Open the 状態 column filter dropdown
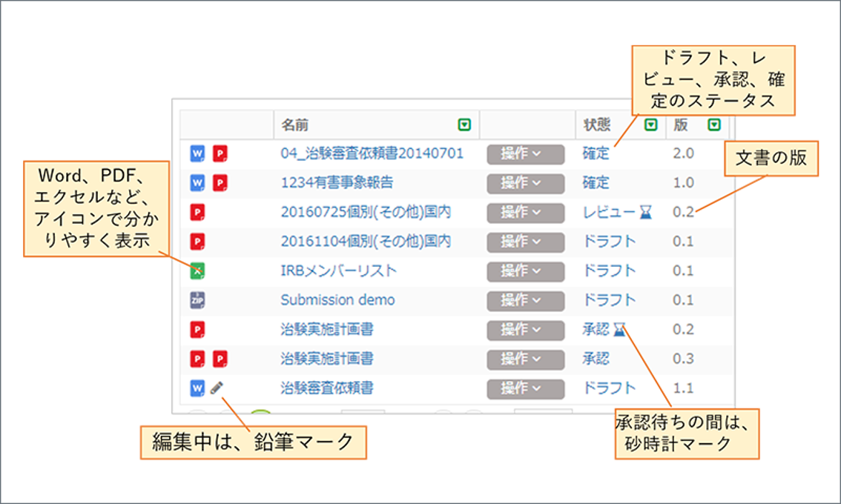841x504 pixels. (x=651, y=125)
